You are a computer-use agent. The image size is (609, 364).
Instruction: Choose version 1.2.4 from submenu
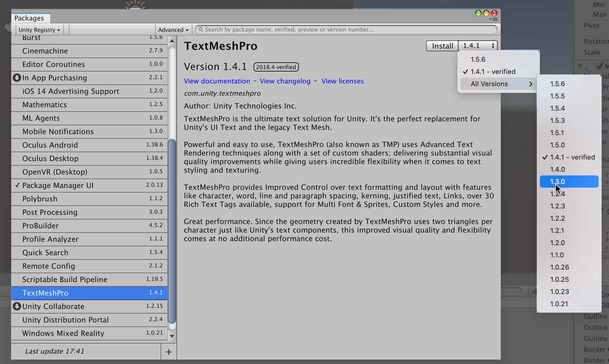pyautogui.click(x=569, y=194)
